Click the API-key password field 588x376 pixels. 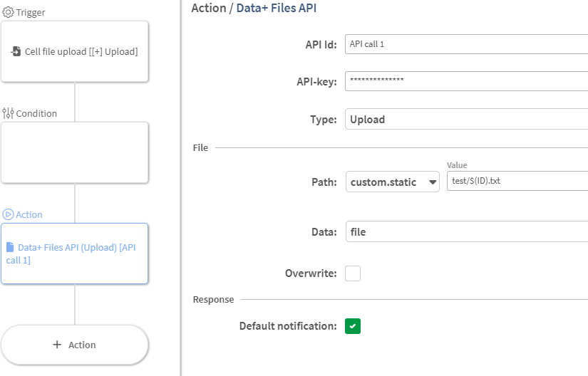click(466, 81)
